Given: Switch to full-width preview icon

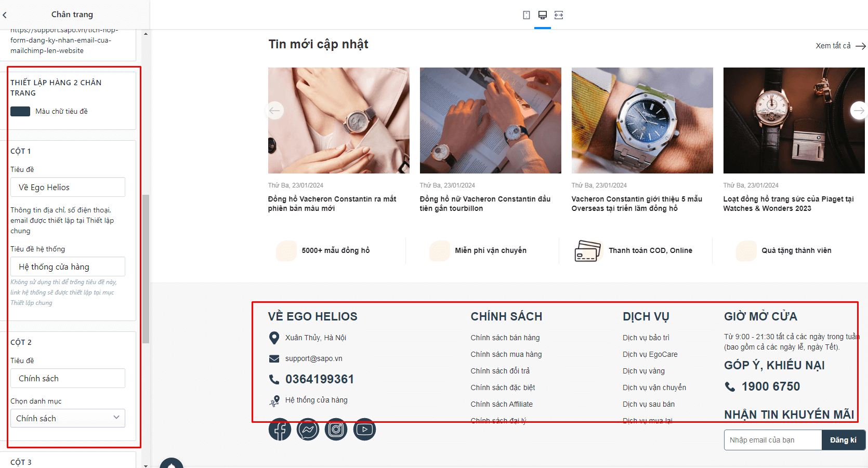Looking at the screenshot, I should [x=559, y=15].
